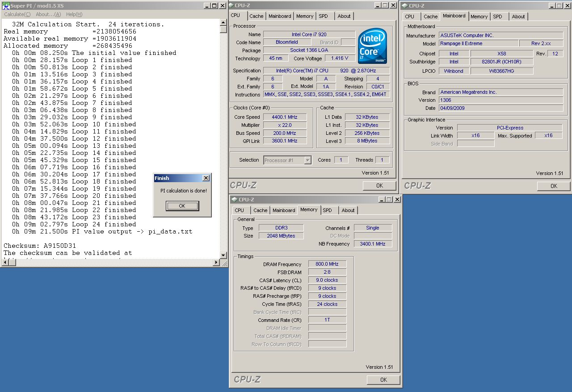This screenshot has width=572, height=392.
Task: Open Memory tab in Mainboard window
Action: pyautogui.click(x=479, y=17)
